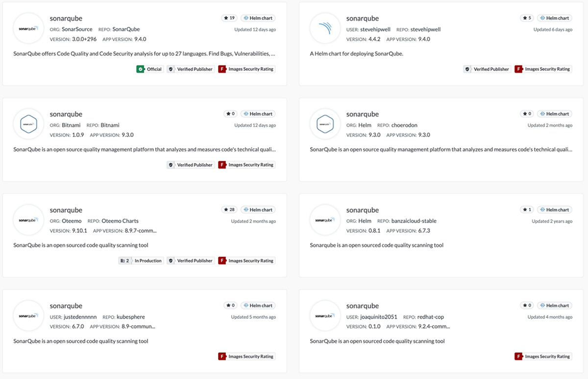
Task: Open the SonarSource organization link
Action: 77,29
